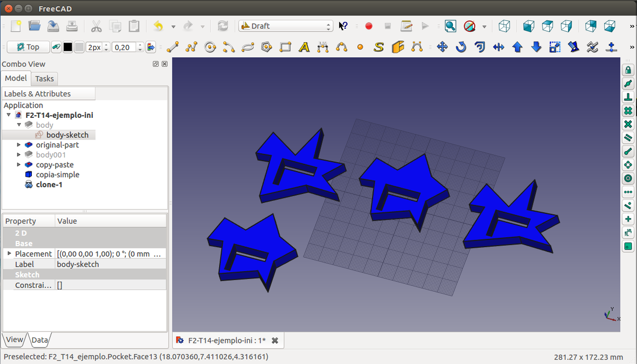Select the Draft Rectangle tool
The height and width of the screenshot is (364, 637).
[286, 47]
